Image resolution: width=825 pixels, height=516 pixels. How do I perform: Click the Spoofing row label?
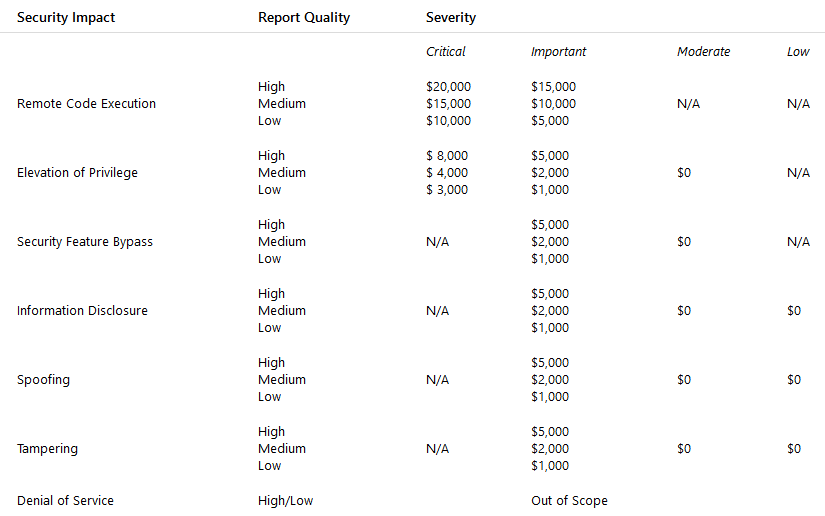tap(43, 380)
